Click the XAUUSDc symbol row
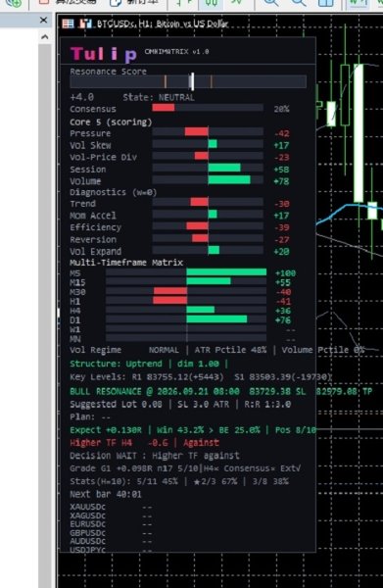383x588 pixels. (x=111, y=507)
